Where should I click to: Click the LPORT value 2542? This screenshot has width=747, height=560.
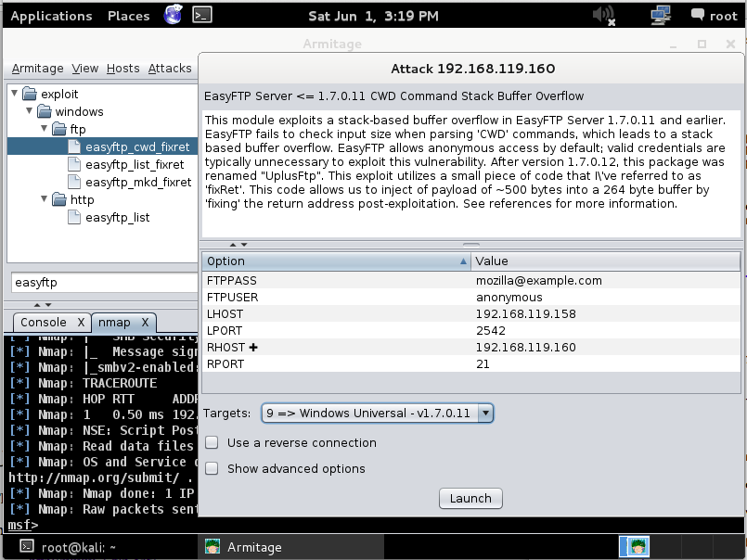point(491,330)
